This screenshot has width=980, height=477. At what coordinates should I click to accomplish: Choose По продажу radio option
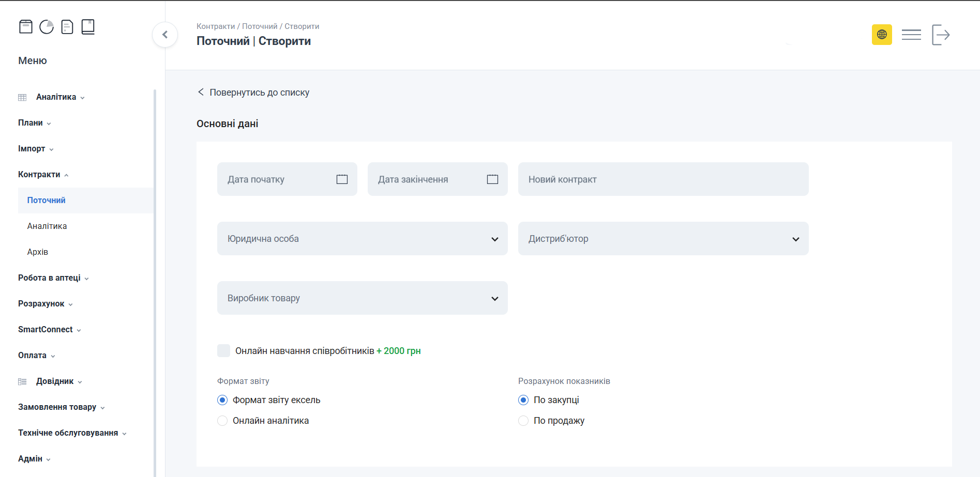point(523,421)
